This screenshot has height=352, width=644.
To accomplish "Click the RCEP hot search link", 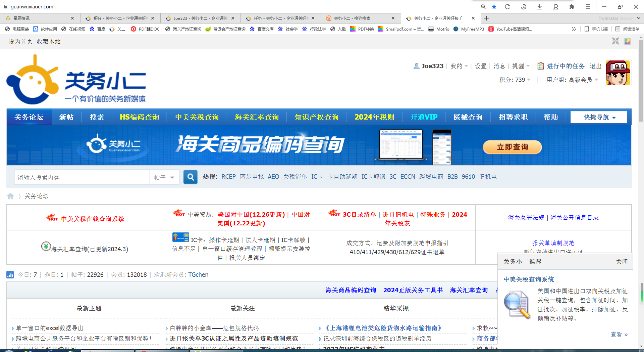I will [228, 177].
